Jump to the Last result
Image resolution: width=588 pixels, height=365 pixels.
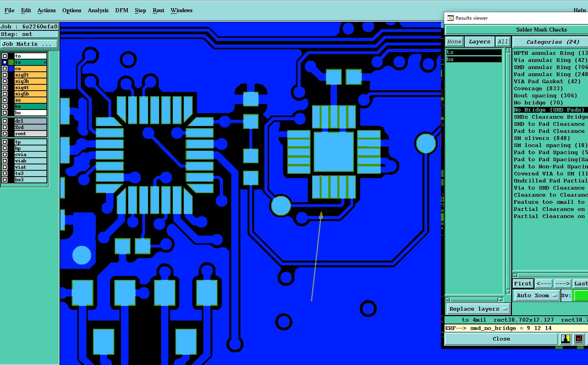581,283
